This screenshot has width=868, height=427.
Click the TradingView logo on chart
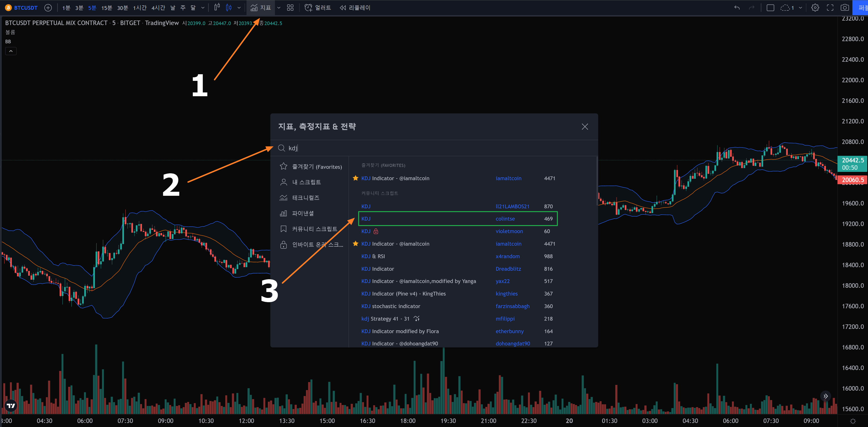click(x=11, y=405)
